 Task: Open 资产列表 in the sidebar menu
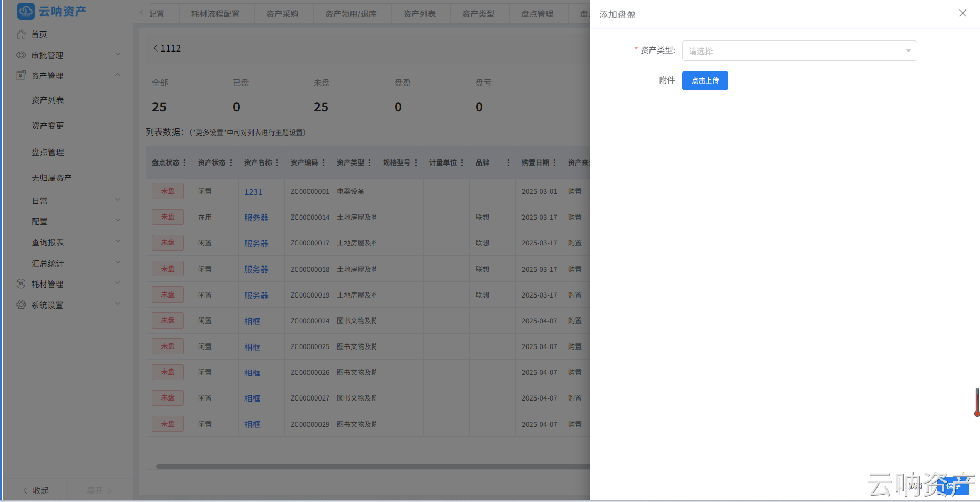[x=48, y=100]
